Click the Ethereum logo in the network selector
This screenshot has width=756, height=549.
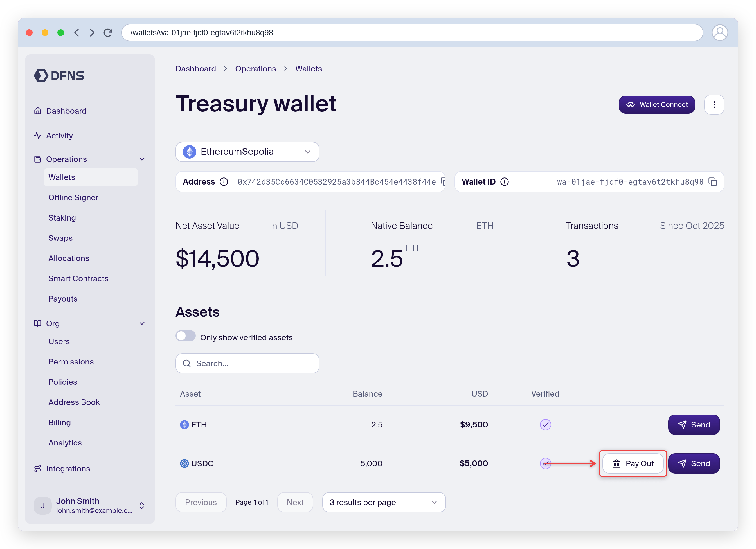point(190,152)
